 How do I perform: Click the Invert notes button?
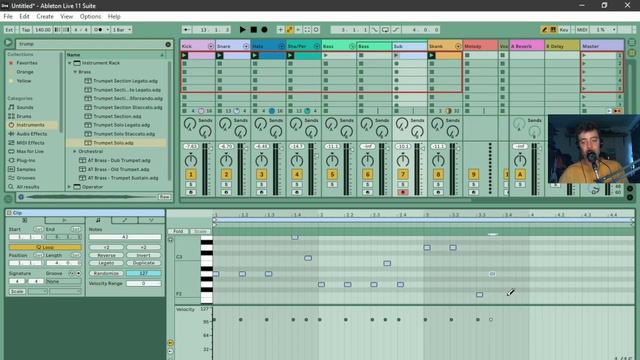pos(143,255)
